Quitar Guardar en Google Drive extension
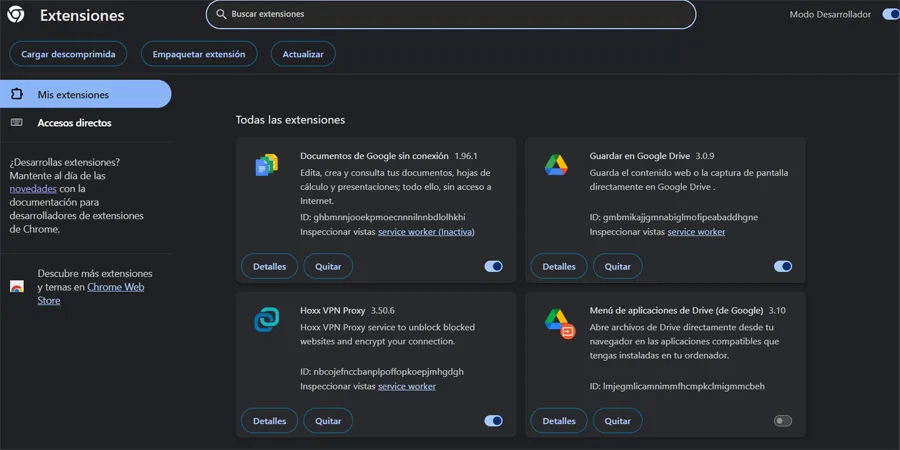 coord(618,266)
